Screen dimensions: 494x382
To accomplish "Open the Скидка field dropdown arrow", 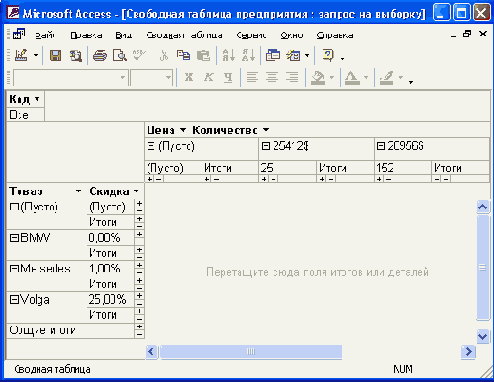I will pos(136,191).
